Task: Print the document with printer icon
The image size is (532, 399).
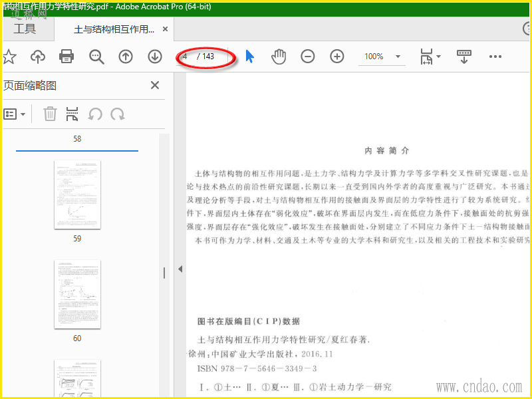Action: click(x=66, y=57)
